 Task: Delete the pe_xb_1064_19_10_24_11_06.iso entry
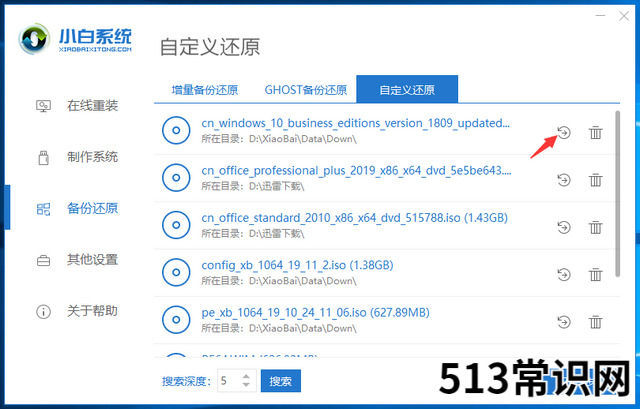tap(595, 322)
